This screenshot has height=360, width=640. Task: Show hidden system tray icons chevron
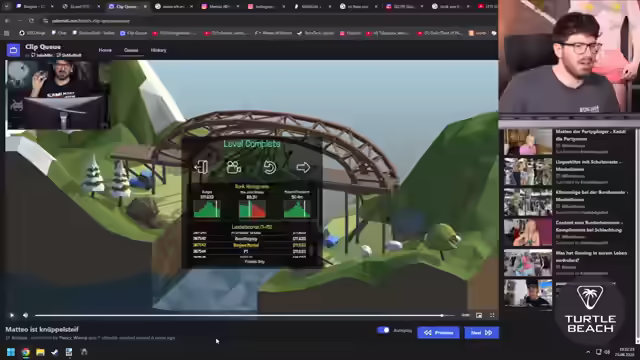tap(588, 352)
